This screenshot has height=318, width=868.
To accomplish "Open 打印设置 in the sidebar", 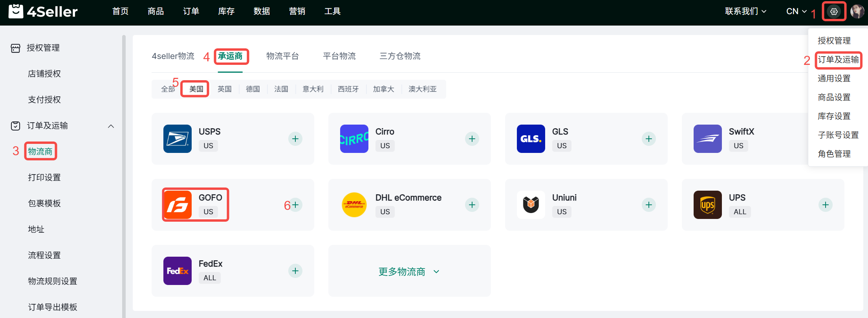I will 44,178.
